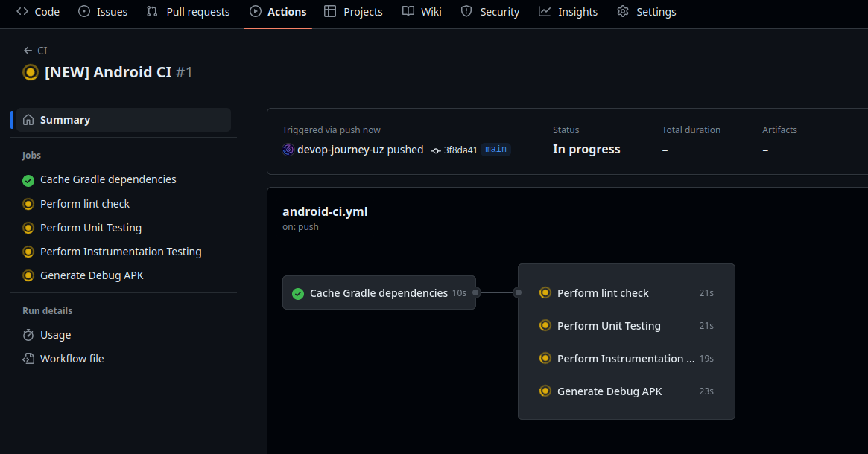The width and height of the screenshot is (868, 454).
Task: Click the Artifacts label
Action: click(x=779, y=130)
